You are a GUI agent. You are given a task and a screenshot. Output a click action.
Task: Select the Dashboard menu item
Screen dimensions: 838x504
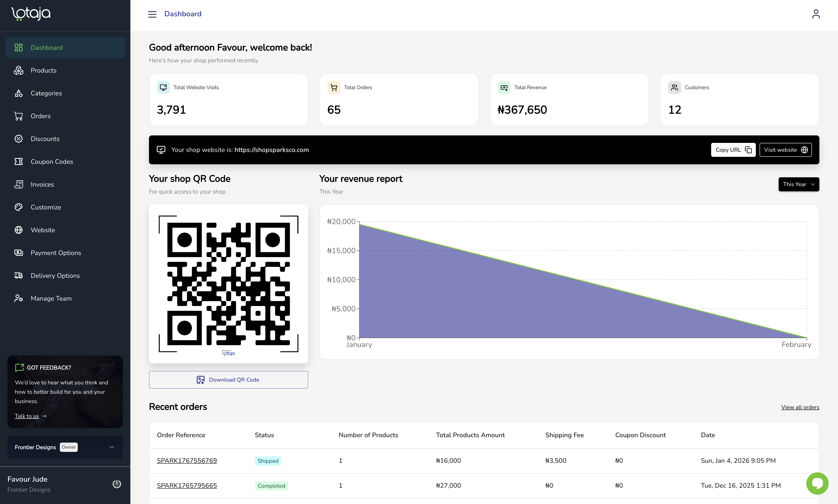tap(47, 47)
